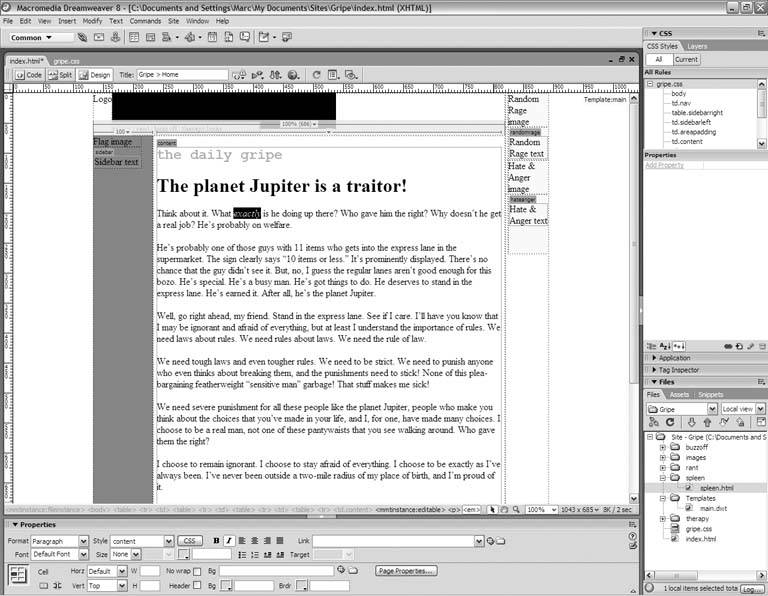Click the Add Property link
Viewport: 768px width, 596px height.
pos(664,165)
